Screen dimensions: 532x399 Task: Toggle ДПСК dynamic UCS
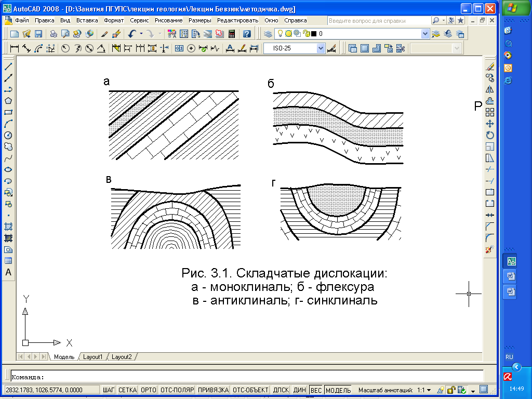click(x=281, y=390)
